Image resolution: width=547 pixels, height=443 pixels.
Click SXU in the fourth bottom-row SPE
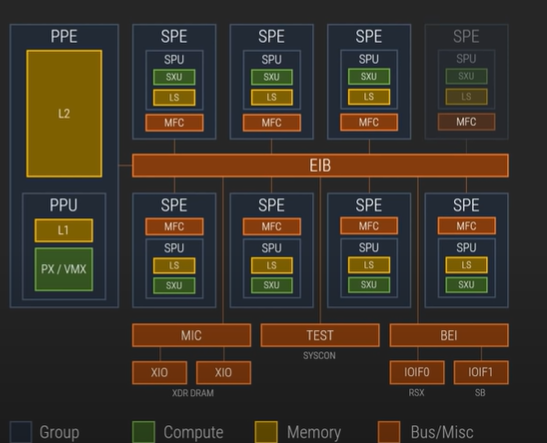[x=466, y=285]
